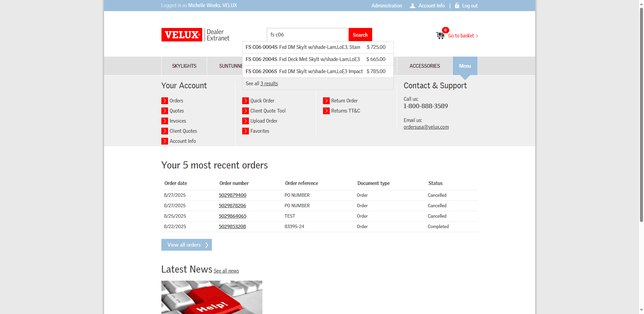Screen dimensions: 644x314
Task: Click the red arrow beside Quotes
Action: pyautogui.click(x=165, y=111)
